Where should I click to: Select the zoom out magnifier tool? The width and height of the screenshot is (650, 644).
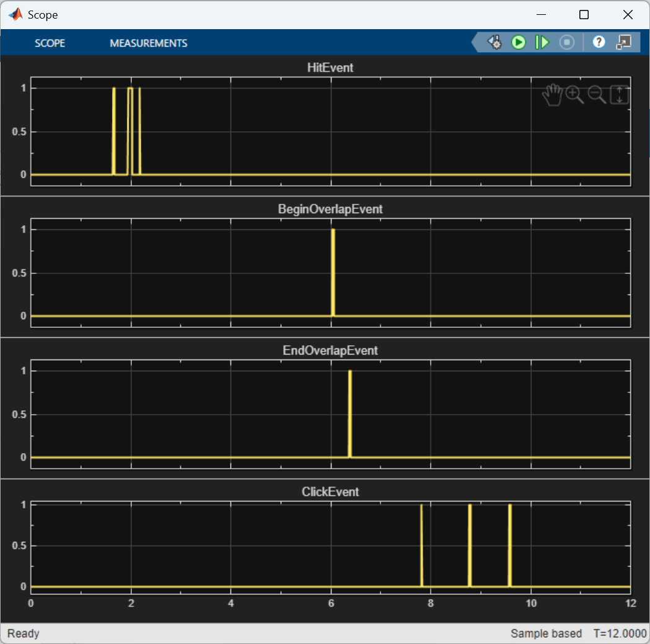click(596, 94)
